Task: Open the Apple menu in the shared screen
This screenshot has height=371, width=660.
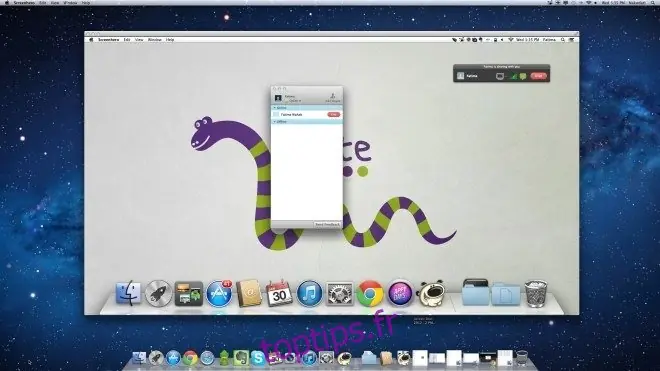Action: coord(91,40)
